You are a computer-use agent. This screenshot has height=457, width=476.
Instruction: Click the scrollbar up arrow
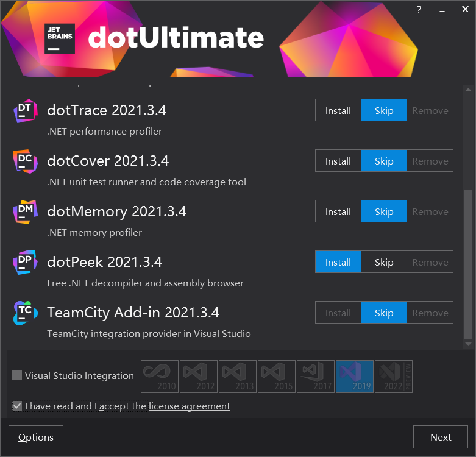tap(468, 90)
